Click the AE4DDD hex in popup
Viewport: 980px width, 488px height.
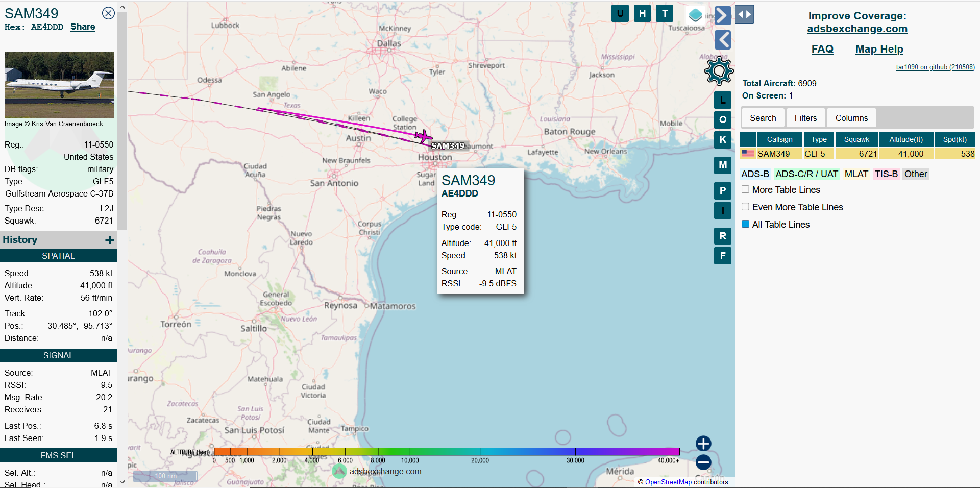[459, 193]
